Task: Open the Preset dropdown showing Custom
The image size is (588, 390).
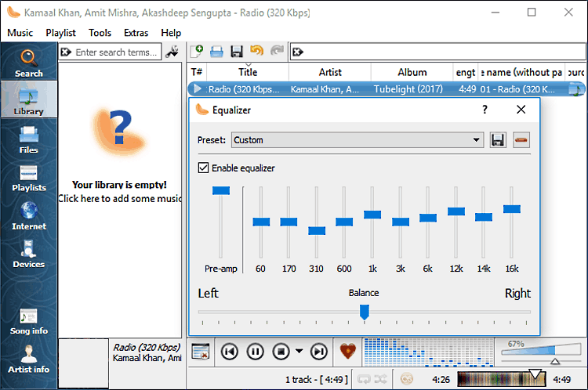Action: 358,140
